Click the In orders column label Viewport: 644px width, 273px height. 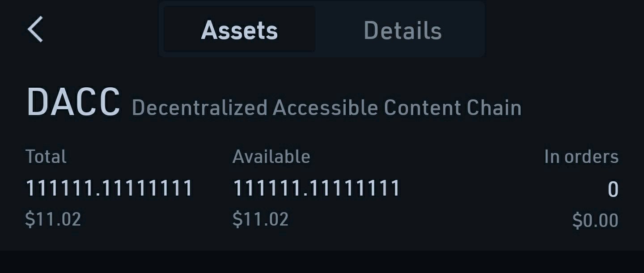point(581,157)
